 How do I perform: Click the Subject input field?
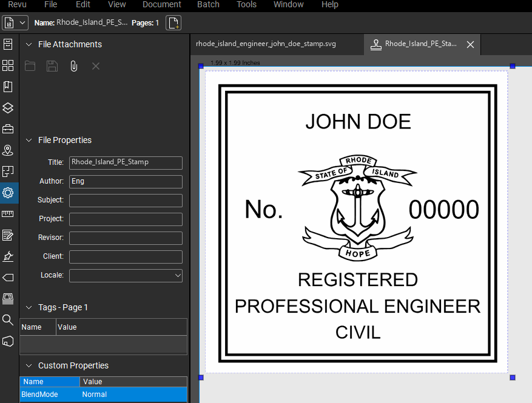[x=126, y=201]
